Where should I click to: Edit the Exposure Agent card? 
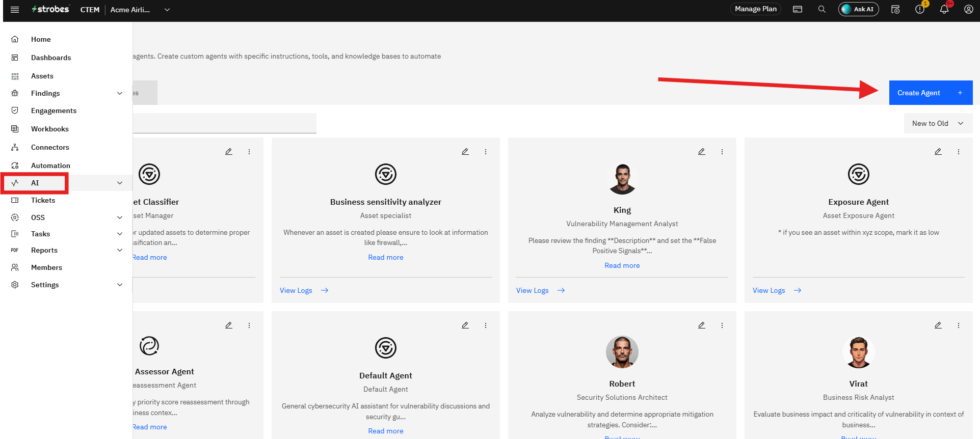[938, 152]
